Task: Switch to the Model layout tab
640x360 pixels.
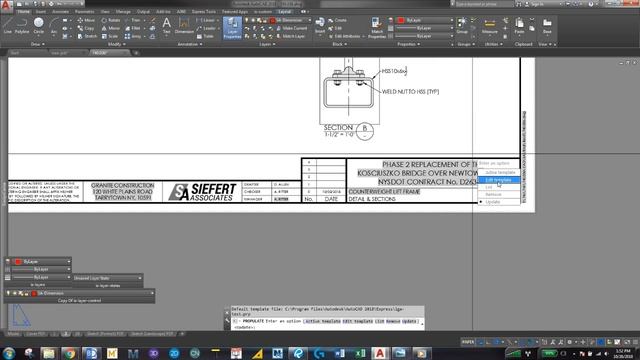Action: click(x=13, y=334)
